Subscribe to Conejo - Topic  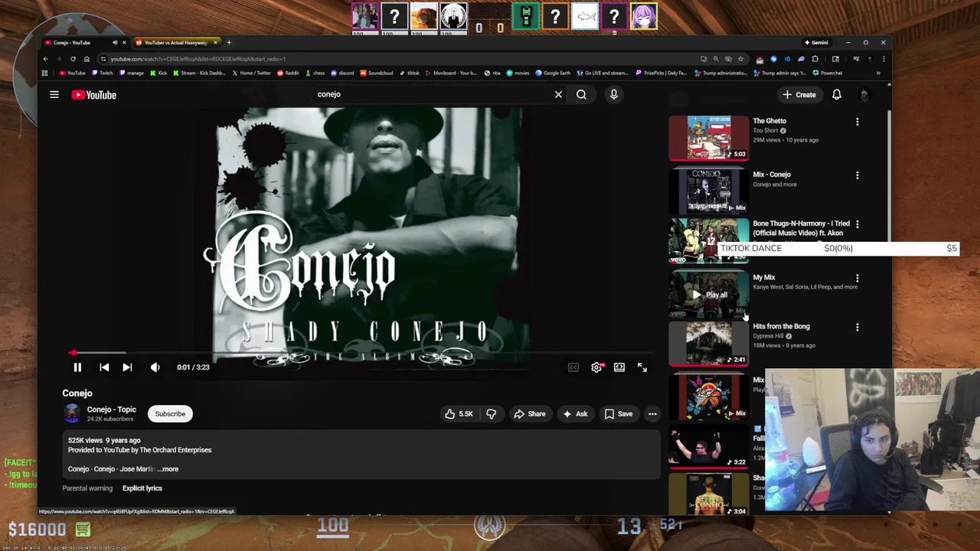click(170, 414)
